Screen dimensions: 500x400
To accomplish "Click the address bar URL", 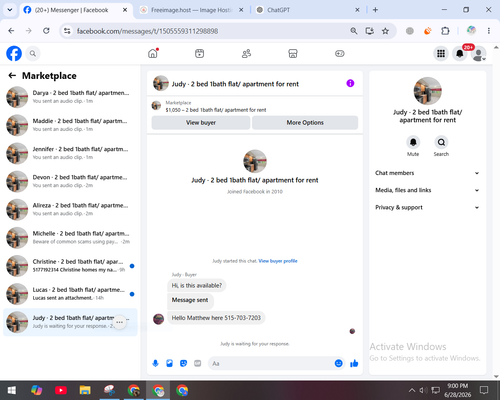I will pos(147,31).
